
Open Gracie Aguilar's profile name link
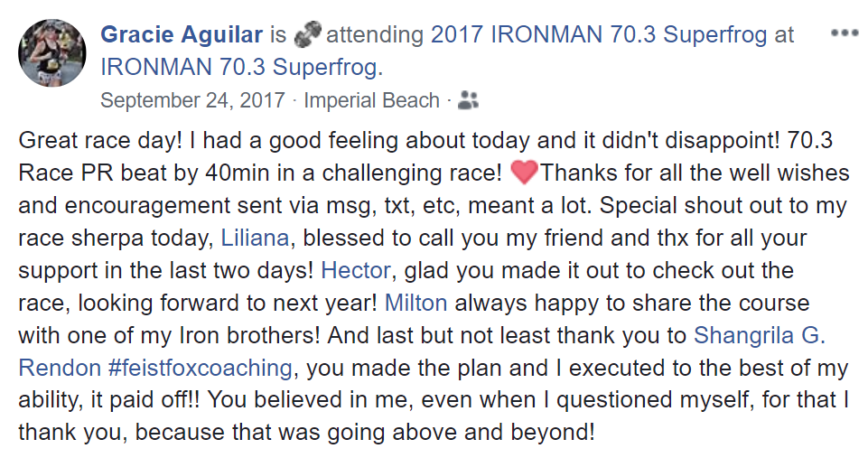pyautogui.click(x=182, y=35)
